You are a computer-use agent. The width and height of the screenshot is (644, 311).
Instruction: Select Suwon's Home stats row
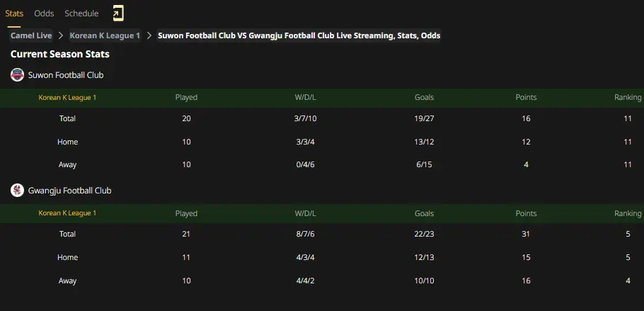click(x=322, y=142)
